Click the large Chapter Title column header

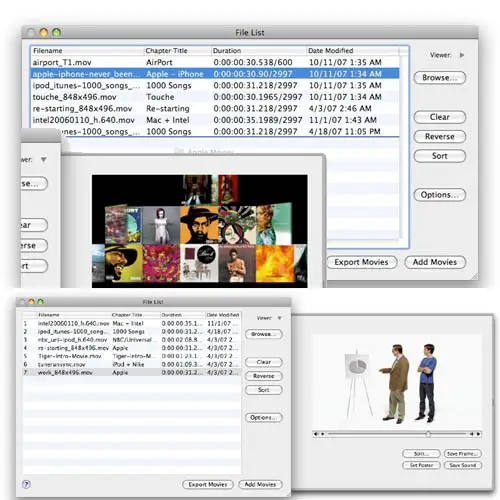[x=177, y=51]
